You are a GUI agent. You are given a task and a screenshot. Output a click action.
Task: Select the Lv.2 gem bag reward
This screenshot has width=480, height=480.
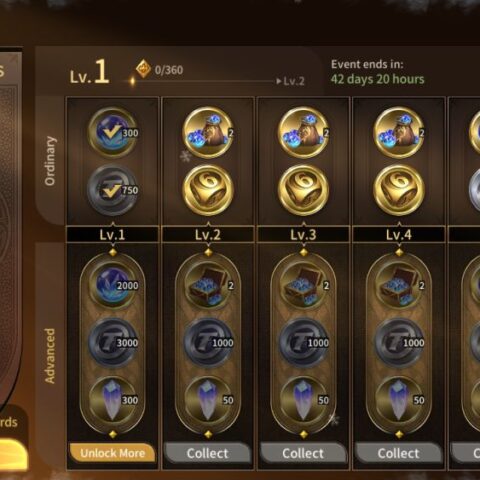[208, 133]
